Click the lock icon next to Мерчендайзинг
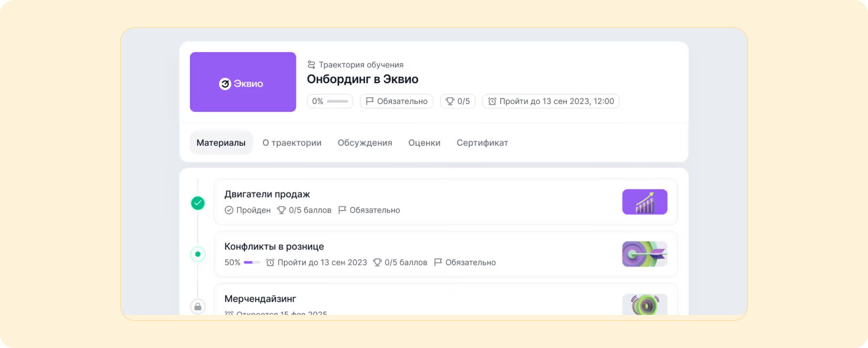868x348 pixels. pos(198,307)
